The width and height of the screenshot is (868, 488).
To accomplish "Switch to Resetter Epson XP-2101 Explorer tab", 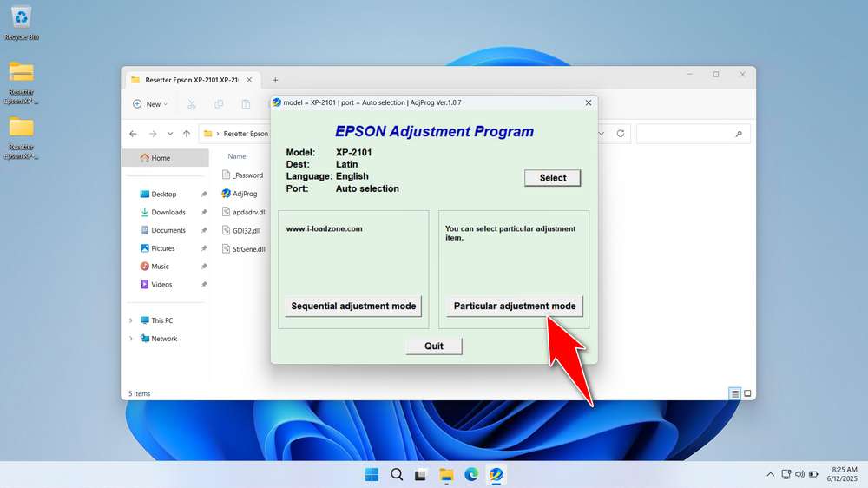I will pos(190,80).
